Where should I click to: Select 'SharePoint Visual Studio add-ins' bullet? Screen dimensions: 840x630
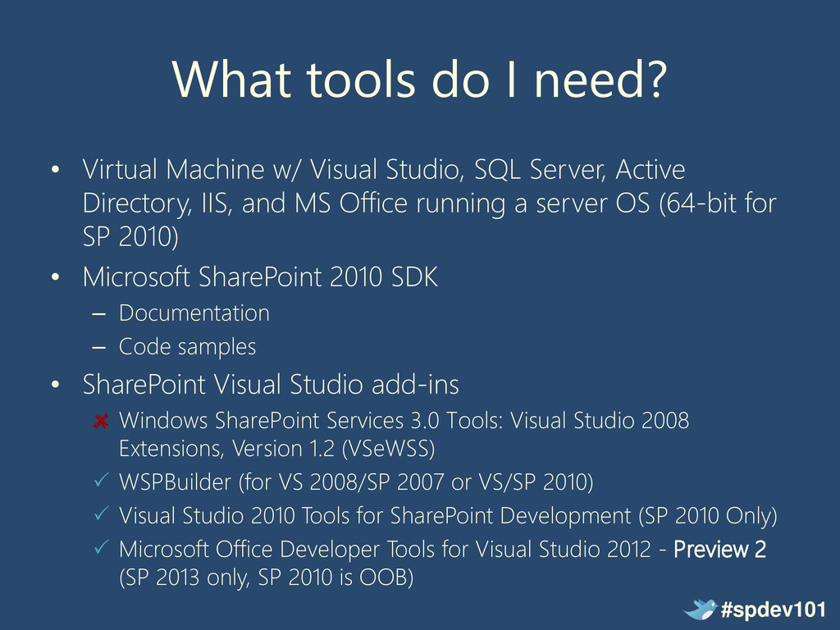tap(271, 385)
